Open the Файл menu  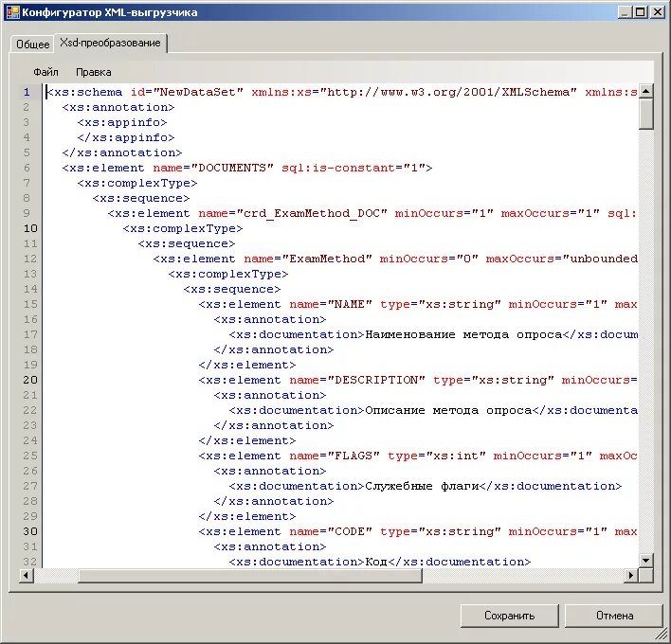(x=45, y=72)
